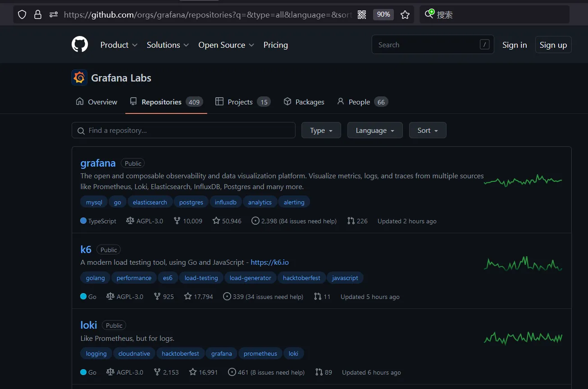
Task: Select the hacktoberfest tag on k6
Action: [302, 278]
